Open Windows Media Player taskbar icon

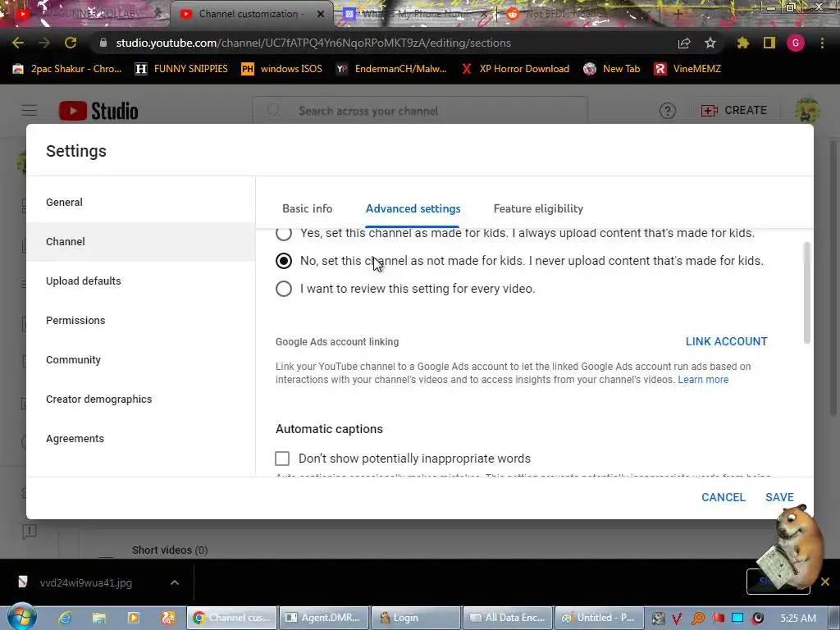click(x=134, y=618)
